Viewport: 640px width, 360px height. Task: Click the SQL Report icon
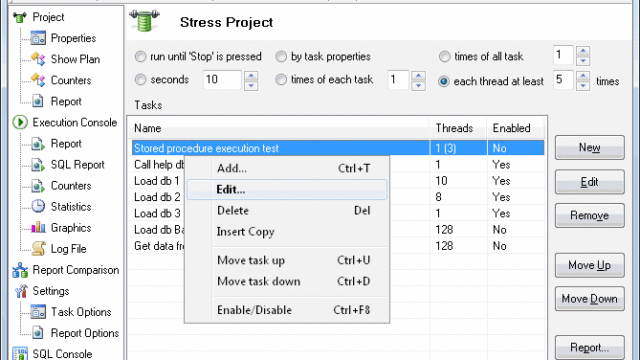click(38, 165)
